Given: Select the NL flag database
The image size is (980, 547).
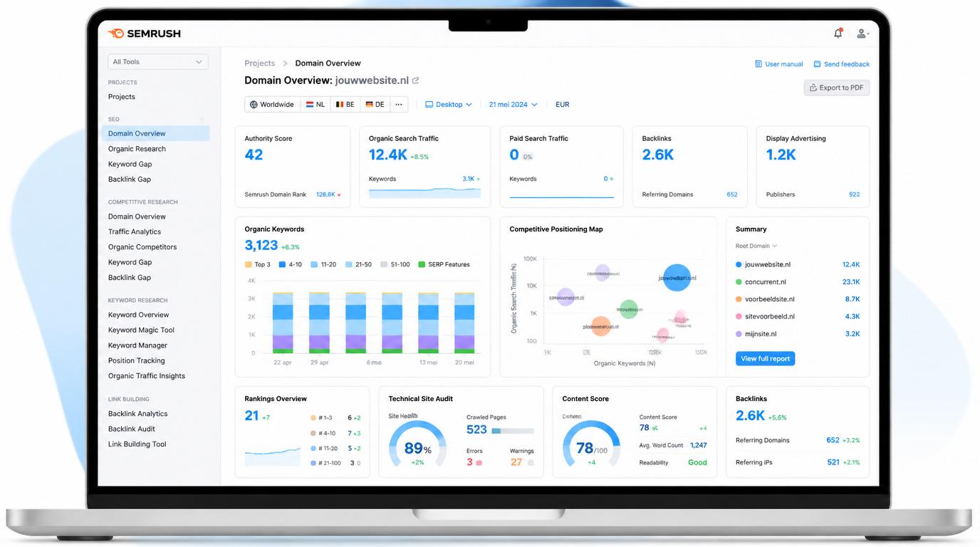Looking at the screenshot, I should click(x=316, y=105).
